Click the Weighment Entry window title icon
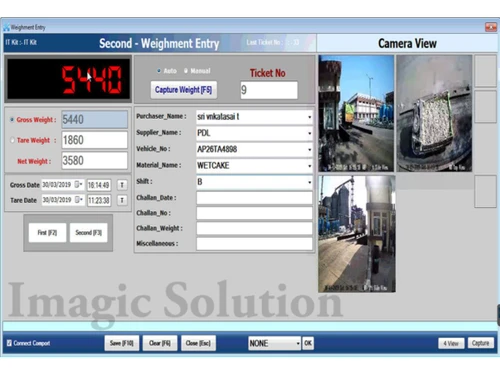500x375 pixels. pyautogui.click(x=6, y=27)
